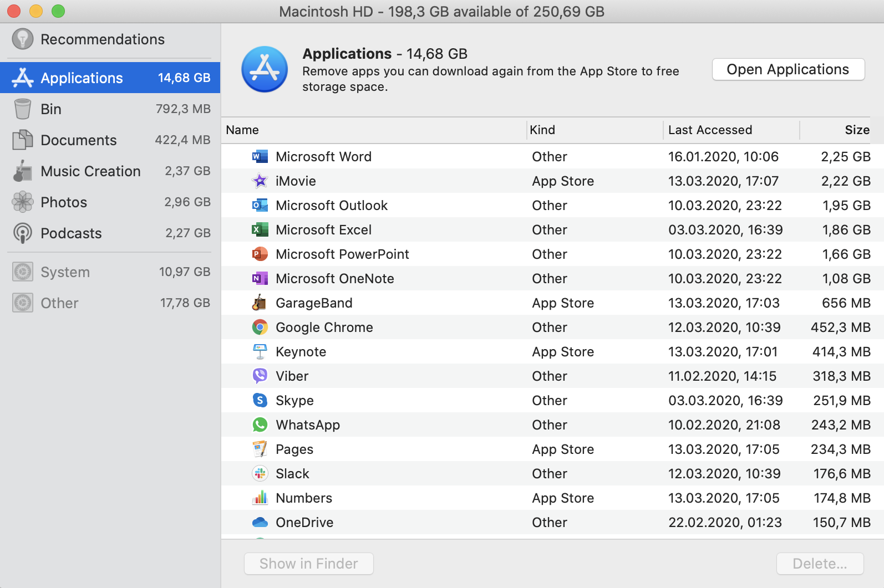This screenshot has width=884, height=588.
Task: Click the 656 MB size of GarageBand
Action: (x=846, y=303)
